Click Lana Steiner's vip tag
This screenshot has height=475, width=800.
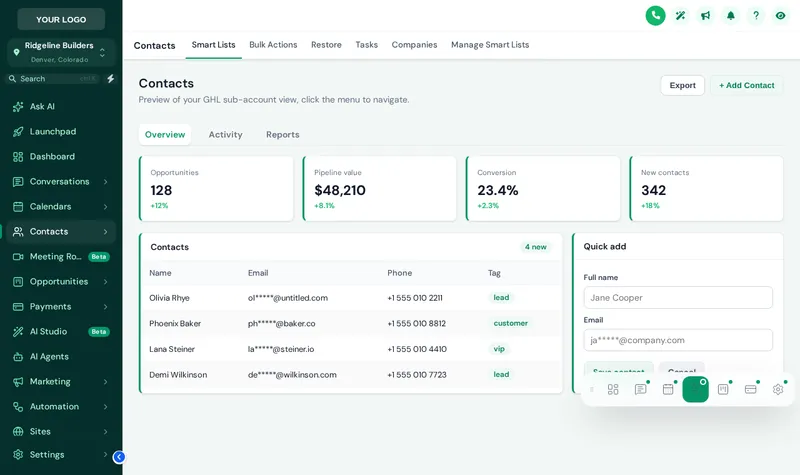tap(499, 349)
